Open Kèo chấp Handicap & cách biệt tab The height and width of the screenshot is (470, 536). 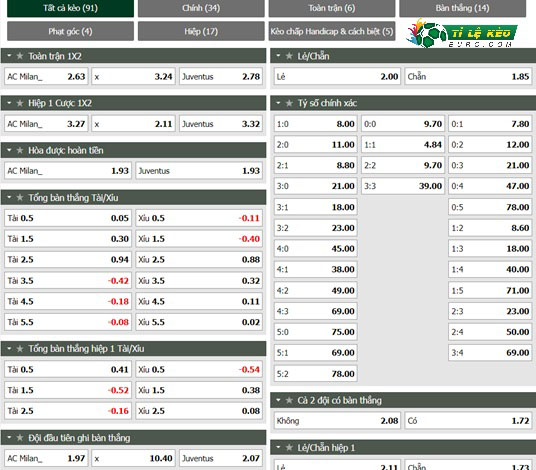tap(332, 31)
